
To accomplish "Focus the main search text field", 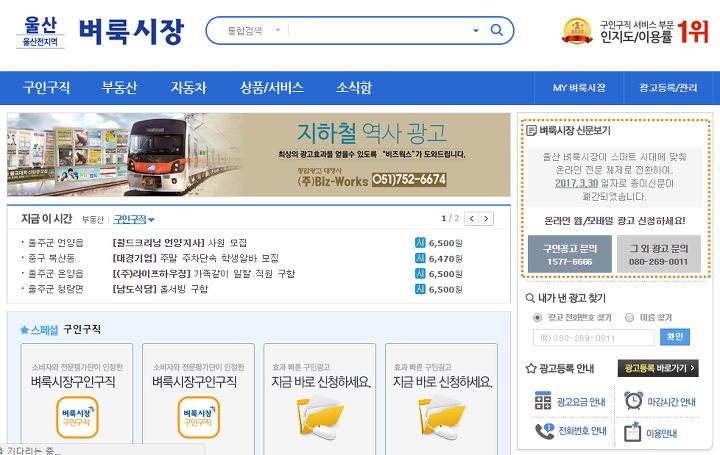I will (x=379, y=31).
